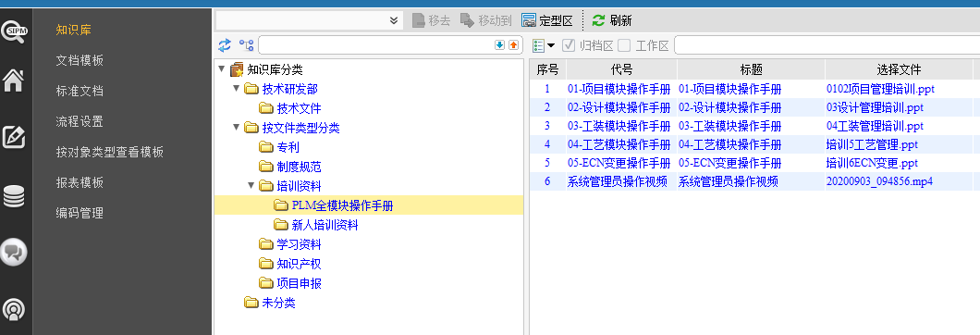
Task: Click the tree structure node icon
Action: click(x=246, y=45)
